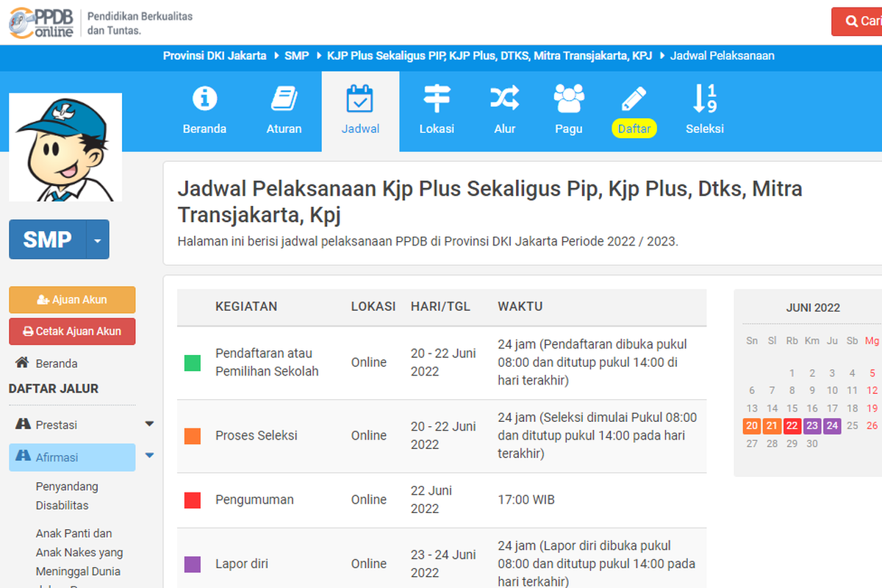This screenshot has height=588, width=882.
Task: Click the Ajuan Akun button
Action: click(x=72, y=300)
